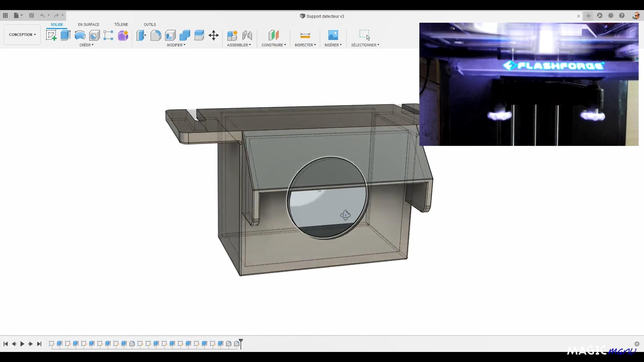644x362 pixels.
Task: Select the Shell tool icon
Action: tap(170, 35)
